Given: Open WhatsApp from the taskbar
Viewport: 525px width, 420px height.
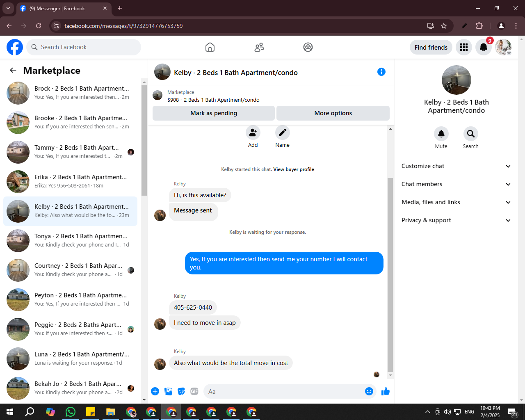Looking at the screenshot, I should [71, 412].
